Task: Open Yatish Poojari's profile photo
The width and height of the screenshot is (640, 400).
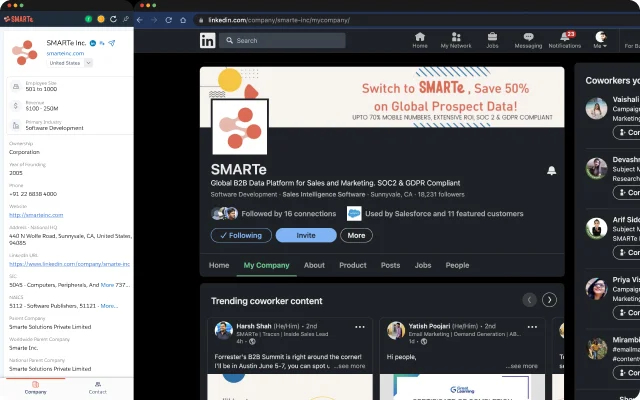Action: pos(396,331)
